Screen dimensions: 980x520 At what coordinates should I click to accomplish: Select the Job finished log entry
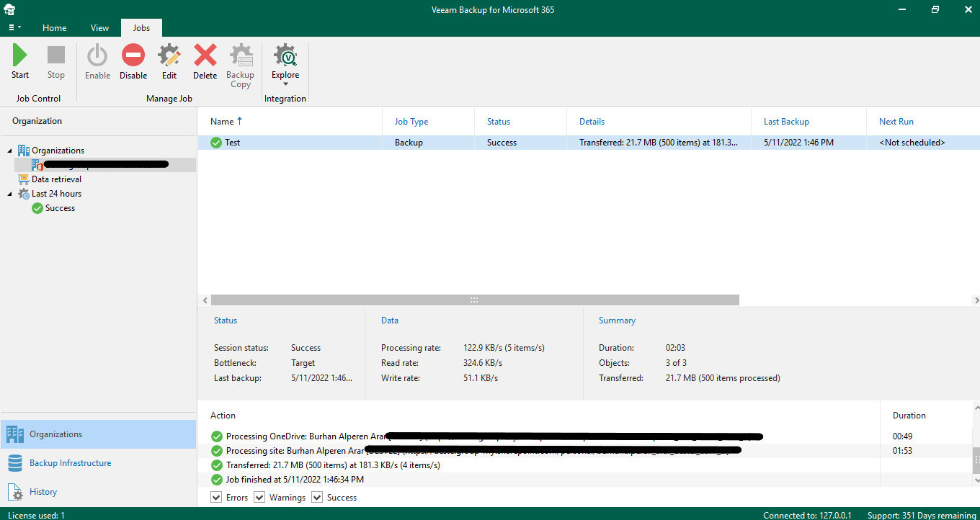point(538,480)
